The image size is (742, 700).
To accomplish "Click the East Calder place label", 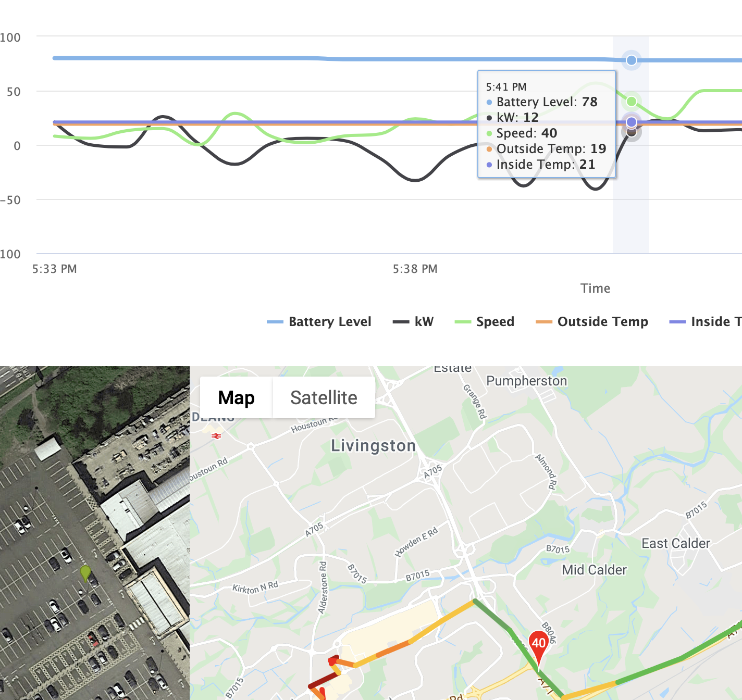I will [x=675, y=543].
